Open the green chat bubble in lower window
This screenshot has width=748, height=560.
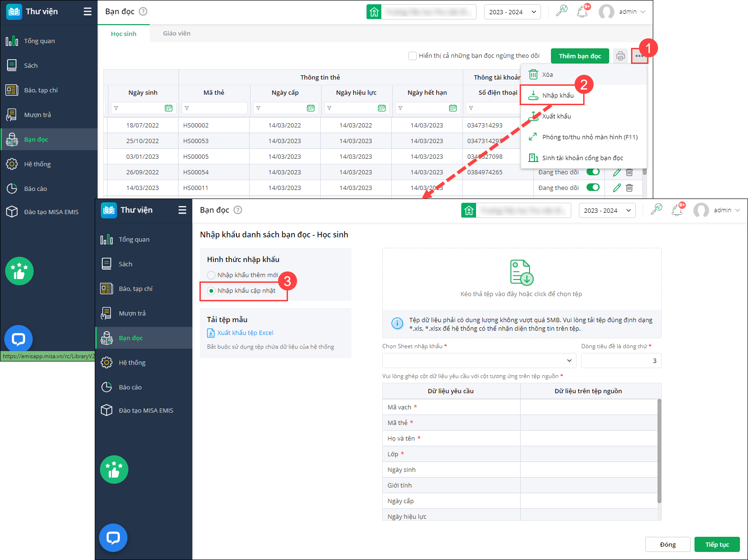[113, 537]
